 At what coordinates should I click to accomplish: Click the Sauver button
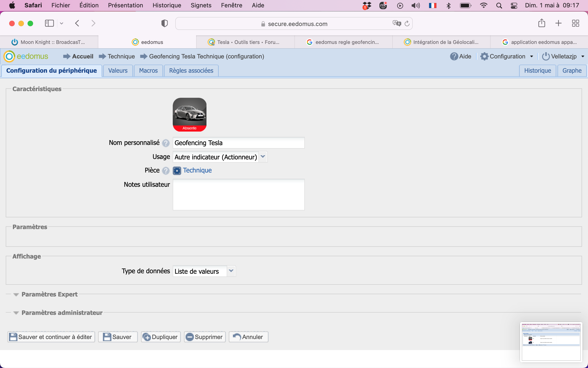coord(118,337)
